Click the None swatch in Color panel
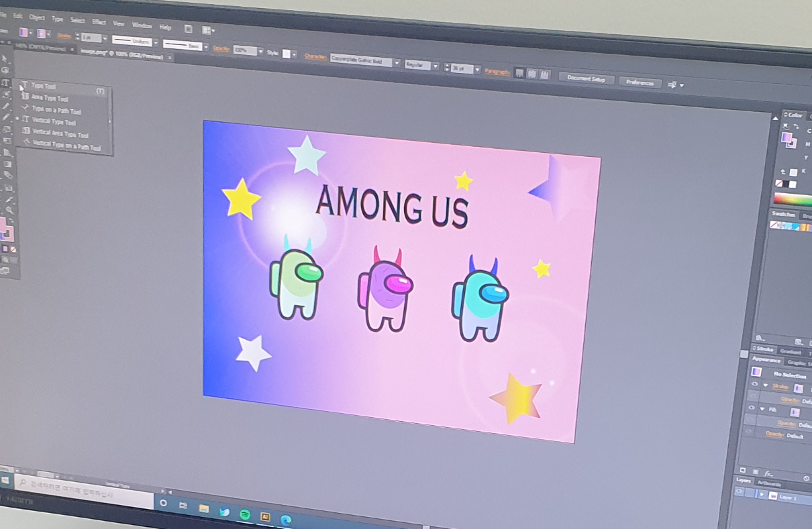The height and width of the screenshot is (529, 812). [779, 184]
